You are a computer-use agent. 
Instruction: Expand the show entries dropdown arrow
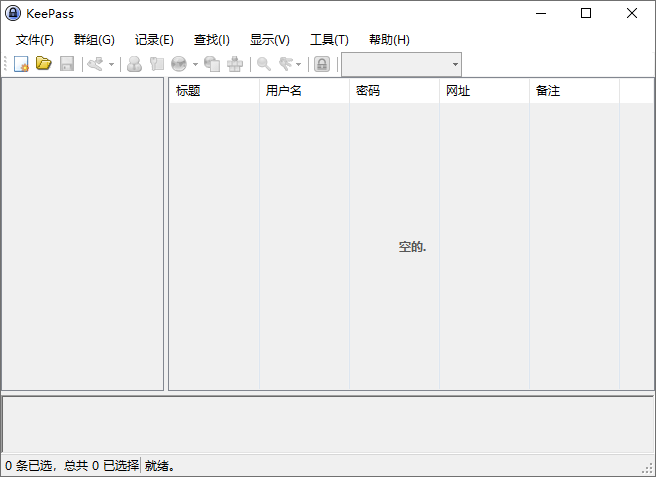point(298,64)
